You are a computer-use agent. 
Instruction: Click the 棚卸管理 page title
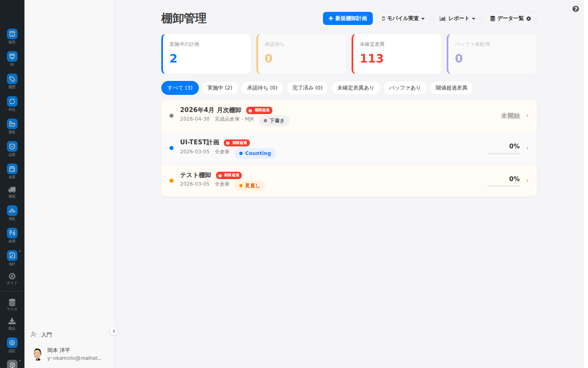point(184,18)
